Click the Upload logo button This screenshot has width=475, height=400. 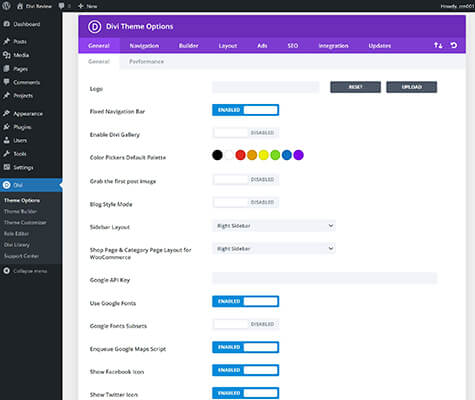(x=412, y=87)
